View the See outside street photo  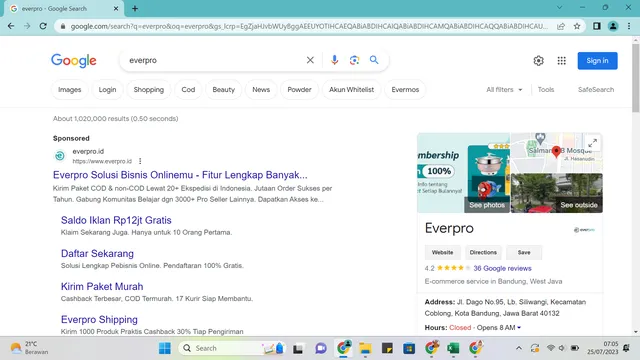(557, 193)
